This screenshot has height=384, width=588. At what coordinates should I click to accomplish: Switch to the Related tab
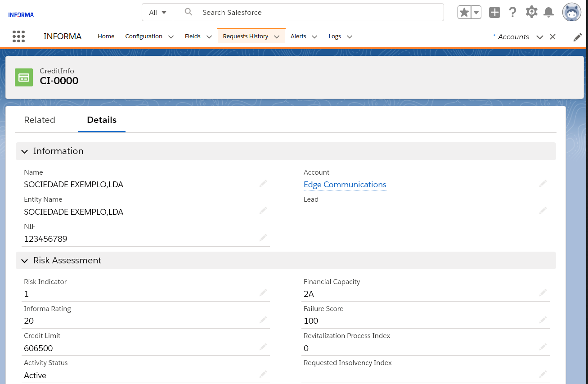coord(40,120)
